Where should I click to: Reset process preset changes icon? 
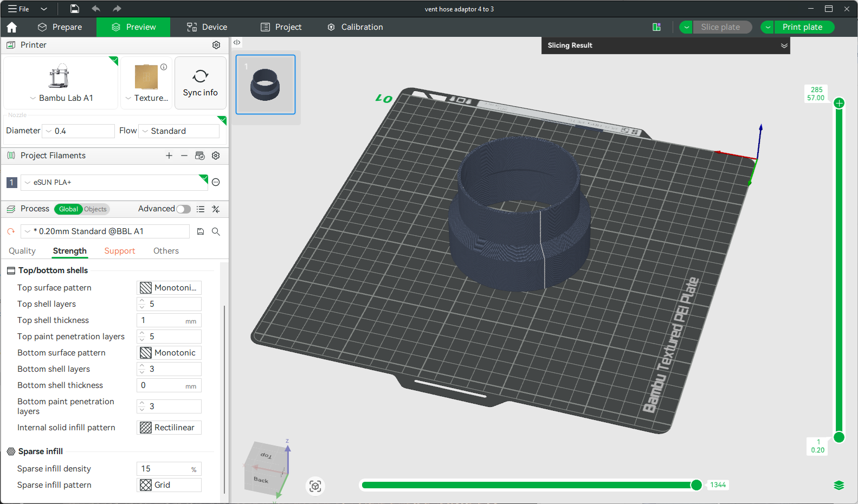click(x=10, y=231)
